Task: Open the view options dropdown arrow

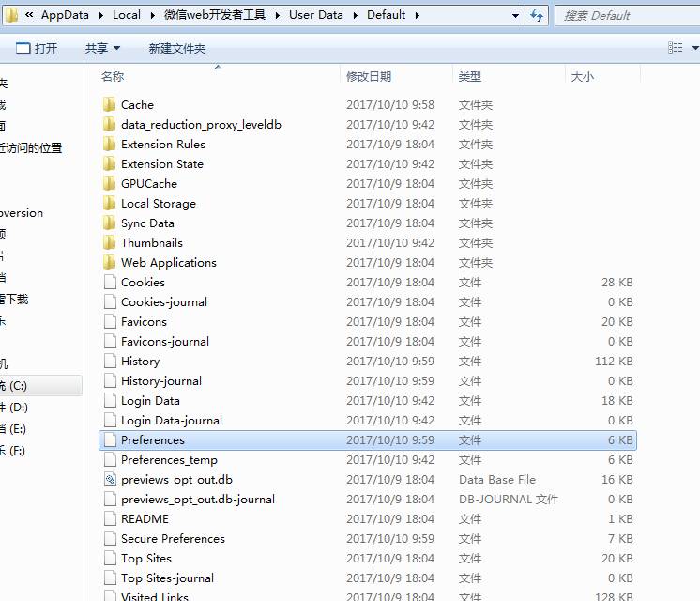Action: [x=694, y=47]
